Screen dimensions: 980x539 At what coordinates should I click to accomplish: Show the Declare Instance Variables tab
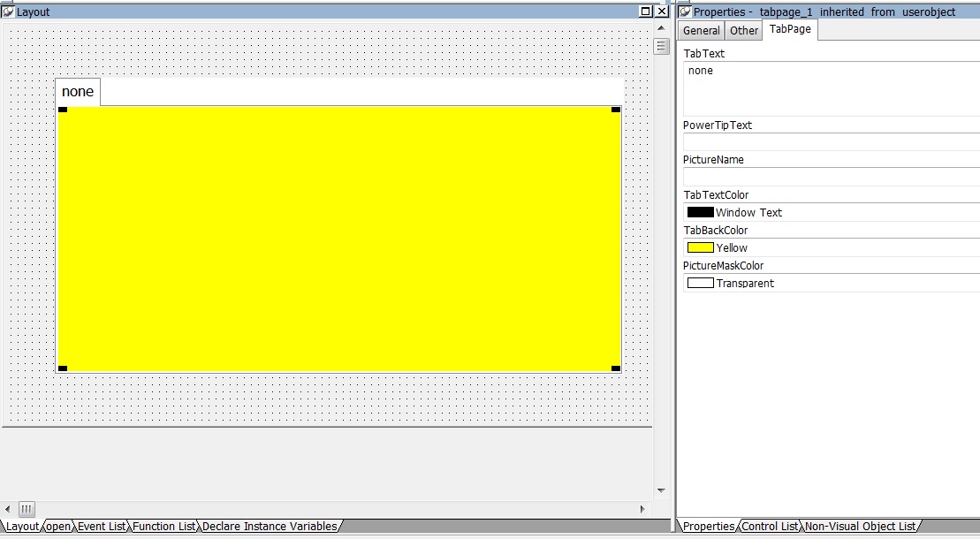[x=270, y=527]
